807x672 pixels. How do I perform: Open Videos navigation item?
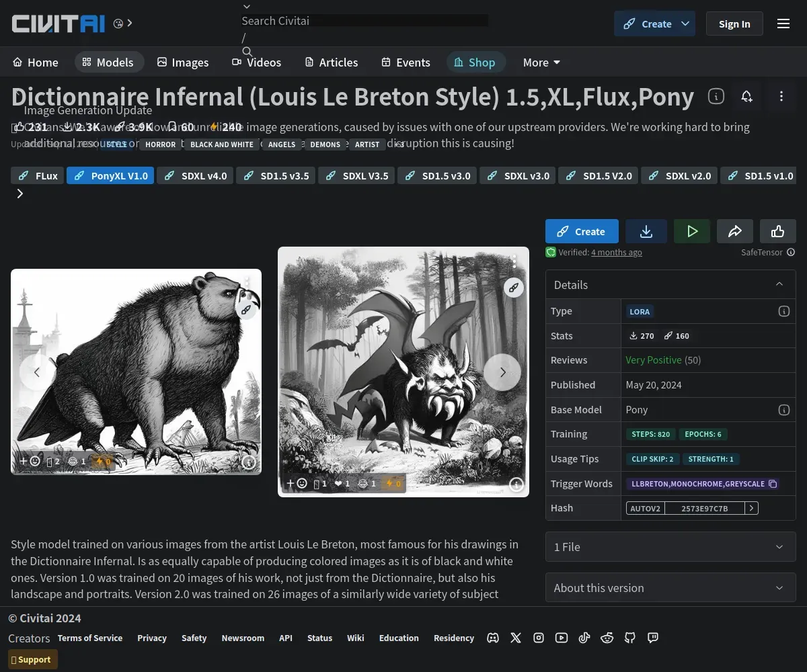click(257, 62)
